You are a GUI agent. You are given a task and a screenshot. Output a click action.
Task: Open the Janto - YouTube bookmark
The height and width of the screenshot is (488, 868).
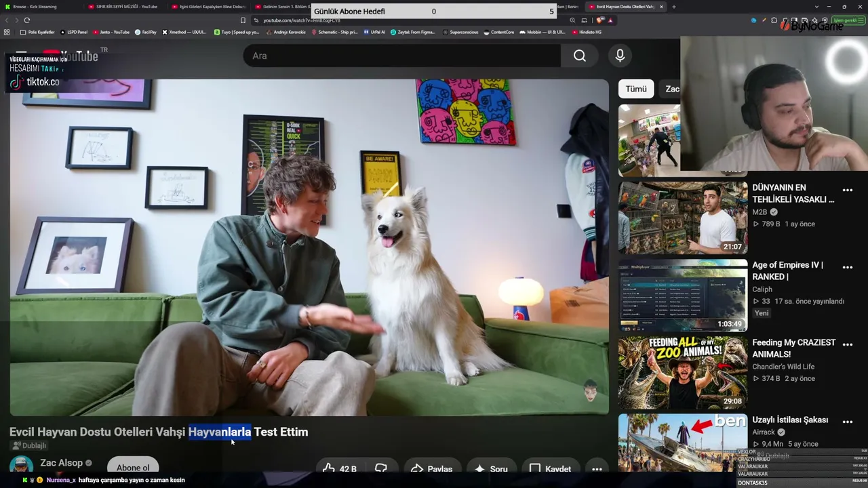(111, 32)
